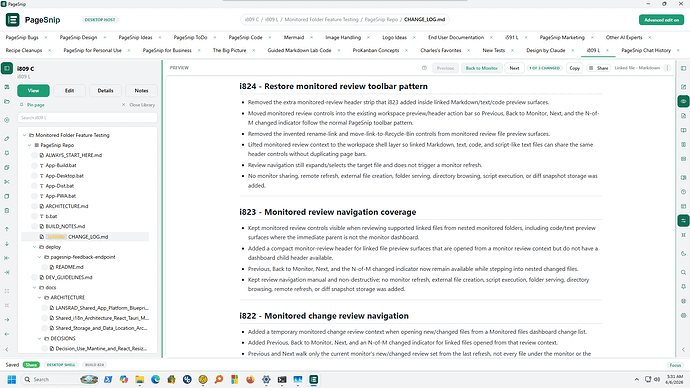Switch to the PageSnip Bugs tab

[x=22, y=37]
